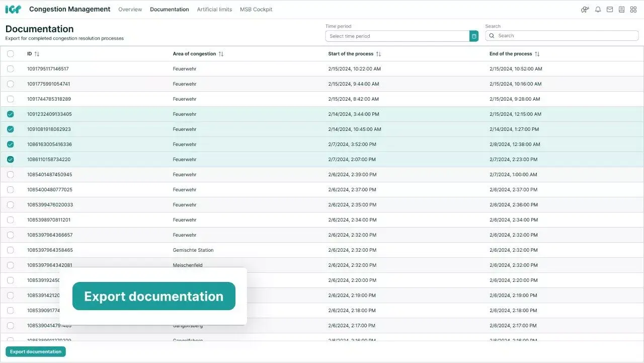Check the box for row 1085399476020033

point(11,205)
